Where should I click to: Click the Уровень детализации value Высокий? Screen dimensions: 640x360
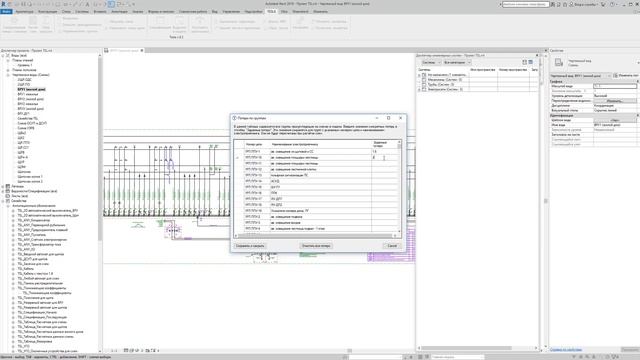[615, 96]
